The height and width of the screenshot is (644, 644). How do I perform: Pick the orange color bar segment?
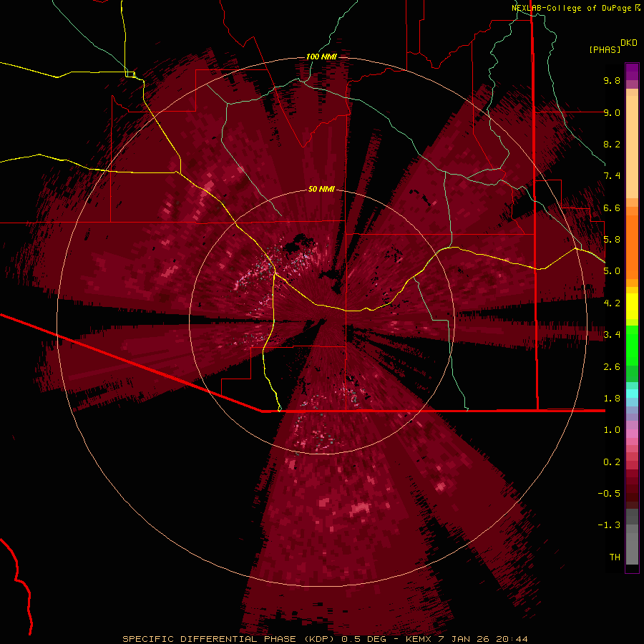click(632, 248)
